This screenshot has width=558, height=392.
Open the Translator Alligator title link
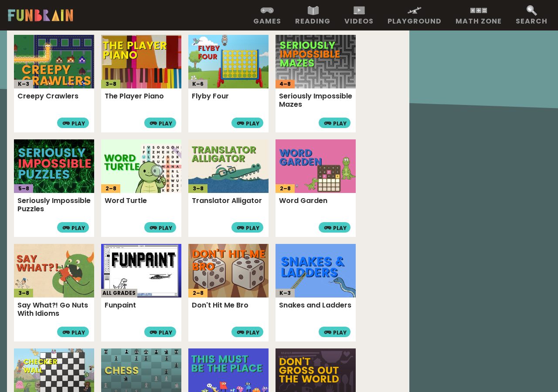click(x=227, y=201)
